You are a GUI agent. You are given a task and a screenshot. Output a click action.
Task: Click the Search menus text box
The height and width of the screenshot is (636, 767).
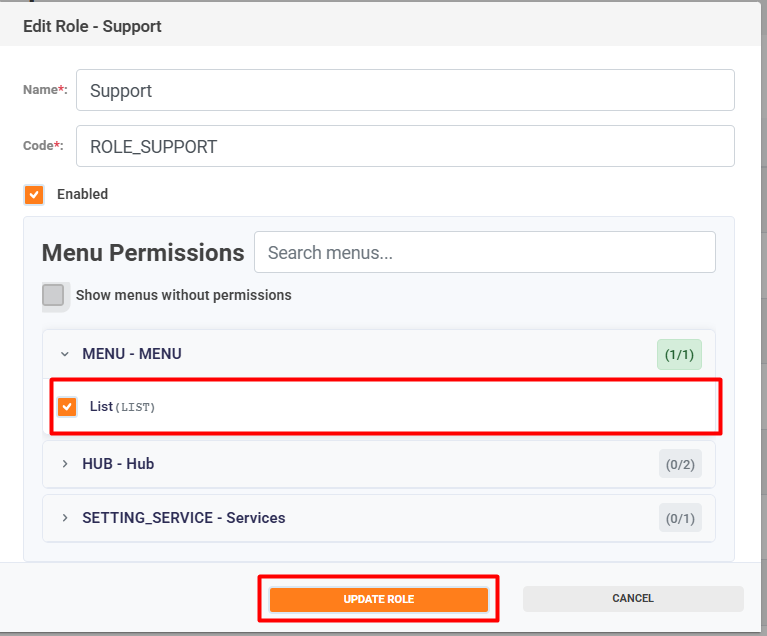coord(484,252)
